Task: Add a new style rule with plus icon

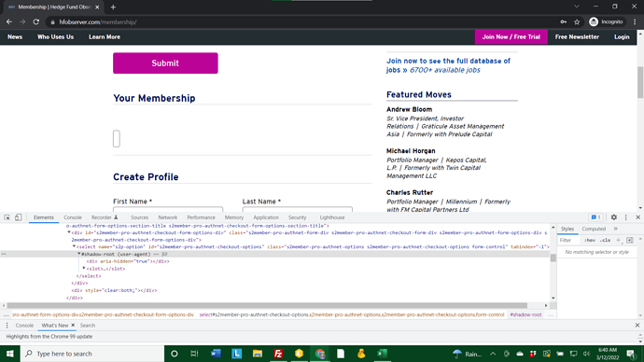Action: click(619, 240)
